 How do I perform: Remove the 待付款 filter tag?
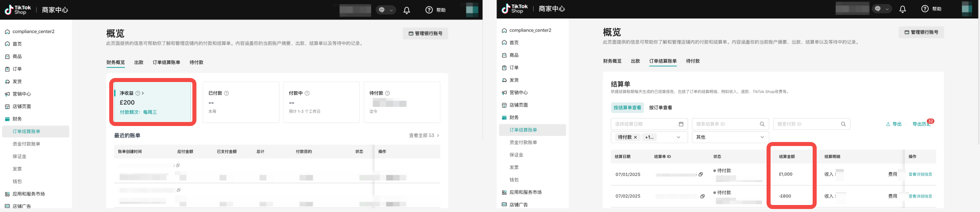[635, 137]
